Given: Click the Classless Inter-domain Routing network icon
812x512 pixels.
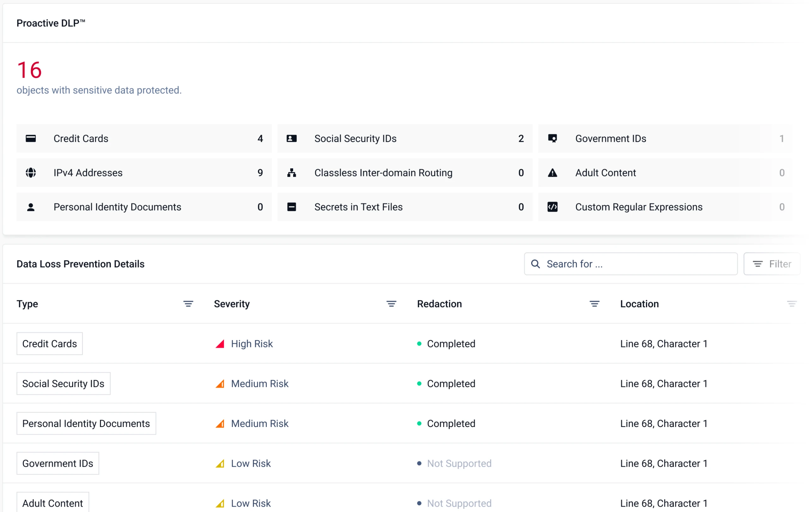Looking at the screenshot, I should click(291, 173).
